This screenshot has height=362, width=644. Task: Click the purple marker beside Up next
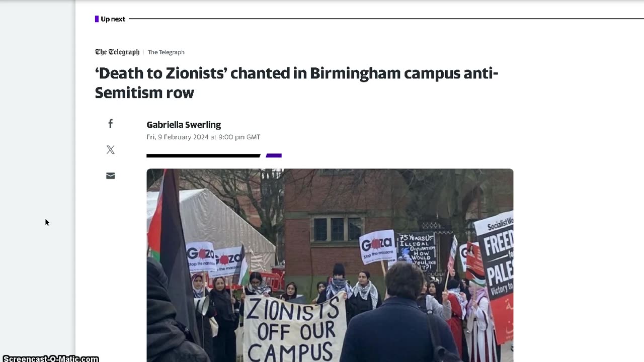point(97,19)
